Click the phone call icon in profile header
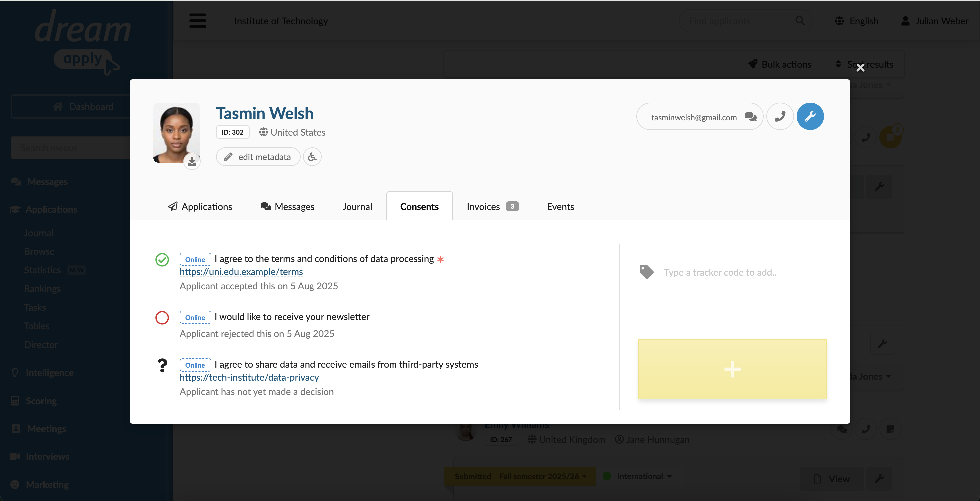This screenshot has height=501, width=980. pos(780,116)
